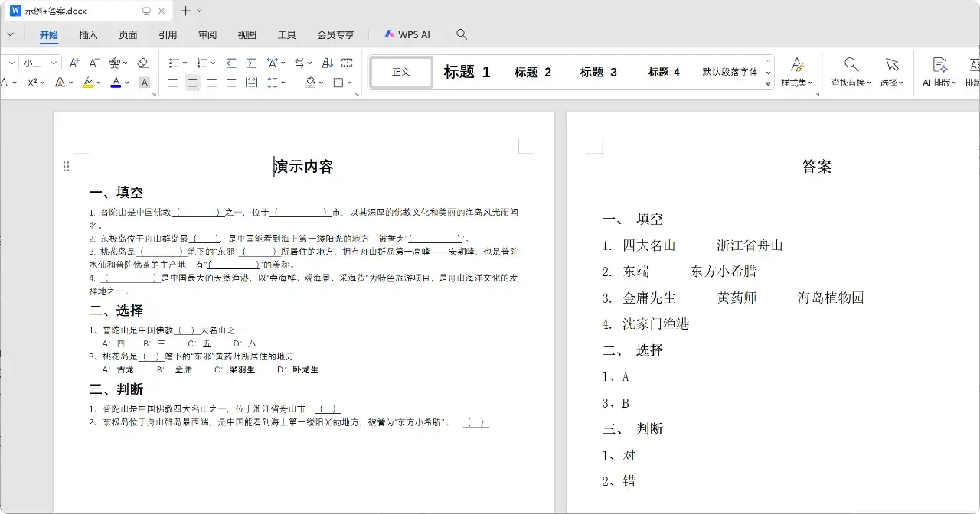Apply superscript formatting
Screen dimensions: 980x514
31,81
